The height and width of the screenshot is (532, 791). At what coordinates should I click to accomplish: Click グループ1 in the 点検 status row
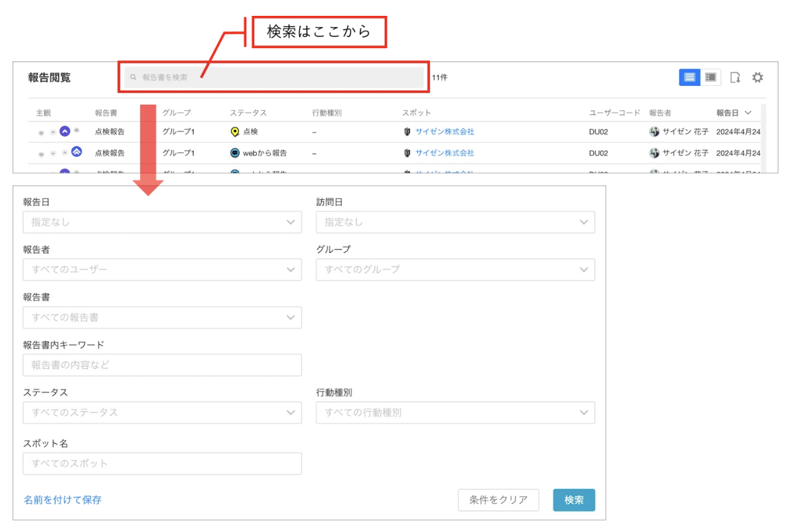(x=178, y=131)
